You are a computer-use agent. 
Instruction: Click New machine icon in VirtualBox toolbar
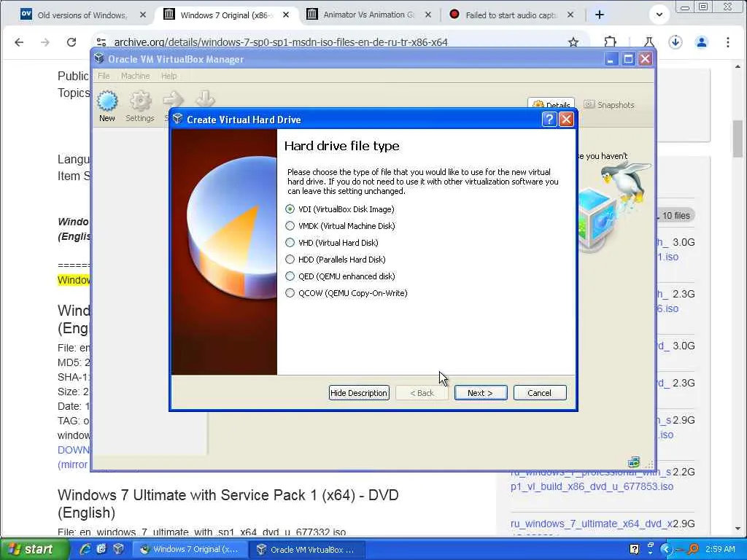(x=107, y=106)
